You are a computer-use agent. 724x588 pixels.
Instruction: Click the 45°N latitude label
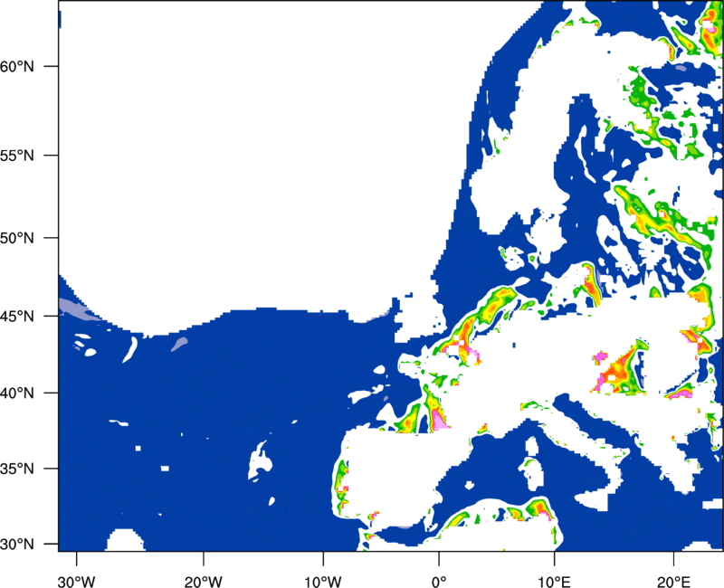[x=17, y=316]
